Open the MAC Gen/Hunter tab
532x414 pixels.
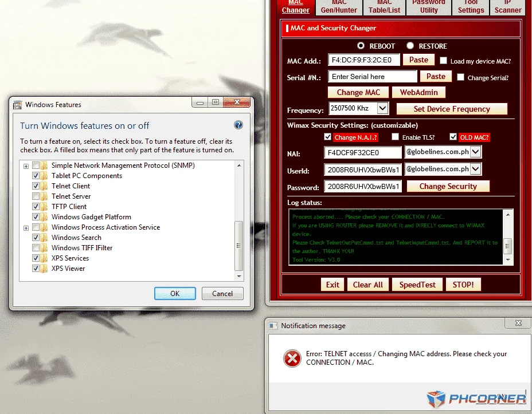pos(339,7)
